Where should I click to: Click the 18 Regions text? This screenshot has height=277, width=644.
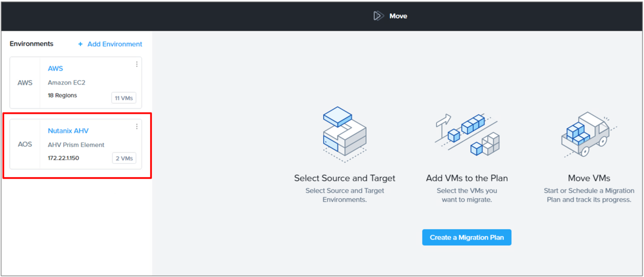point(62,96)
